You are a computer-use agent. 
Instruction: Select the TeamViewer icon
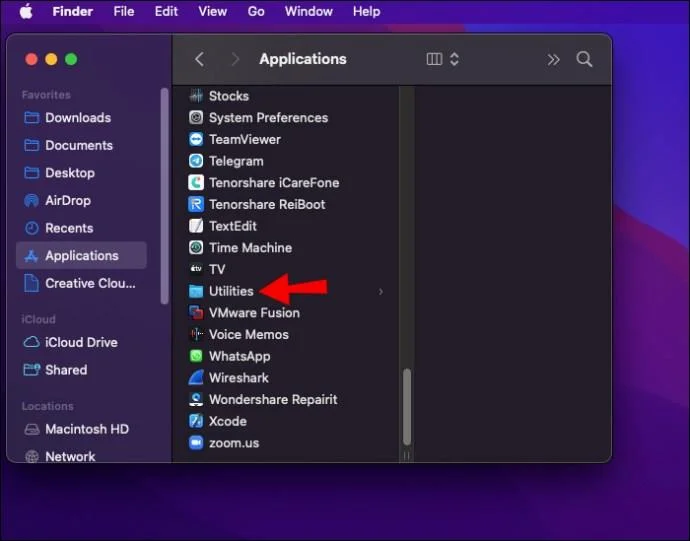196,139
